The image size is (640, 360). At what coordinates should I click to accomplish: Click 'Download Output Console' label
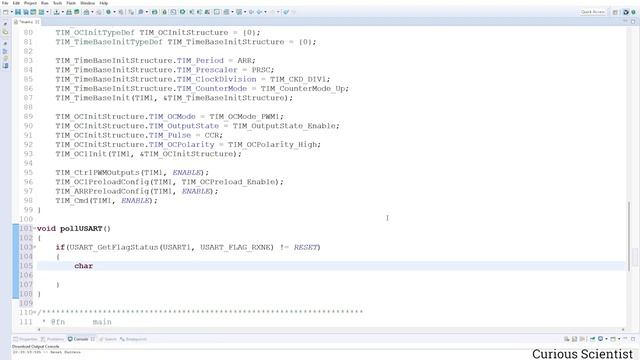[x=36, y=347]
